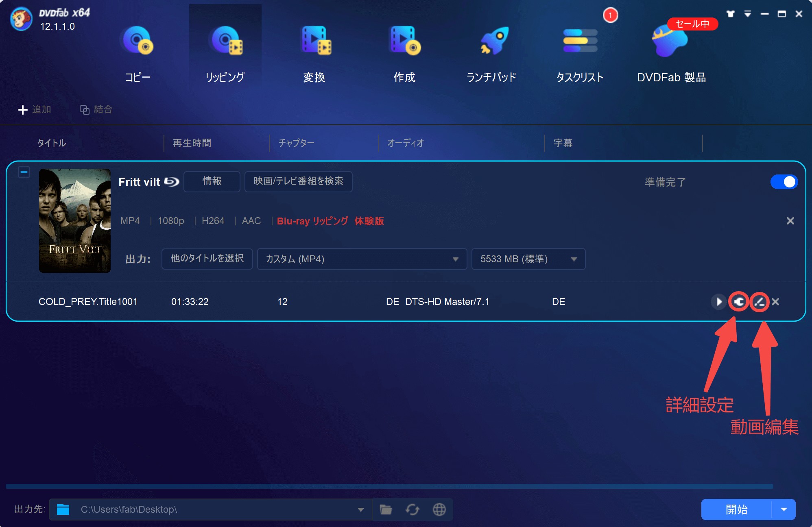Open the skin (t-shirt) theme icon
Screen dimensions: 812x527
tap(731, 14)
